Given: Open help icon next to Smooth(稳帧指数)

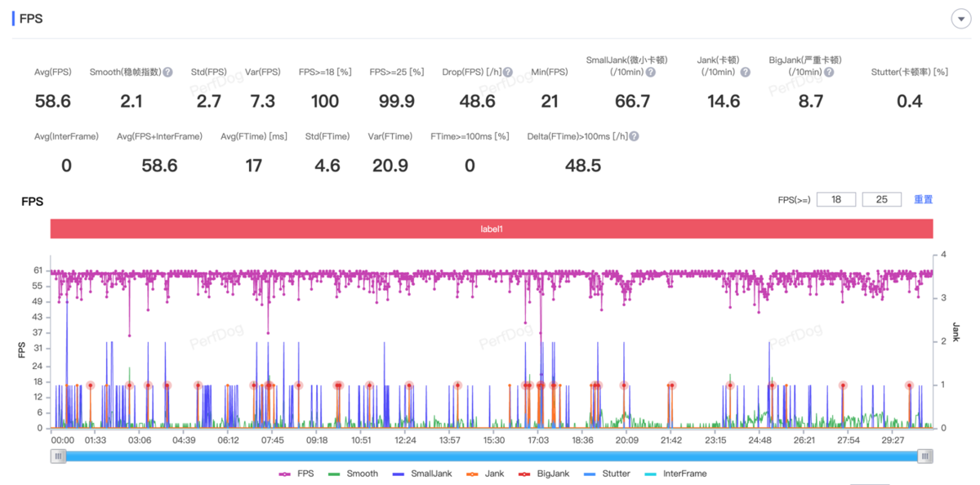Looking at the screenshot, I should (x=167, y=72).
